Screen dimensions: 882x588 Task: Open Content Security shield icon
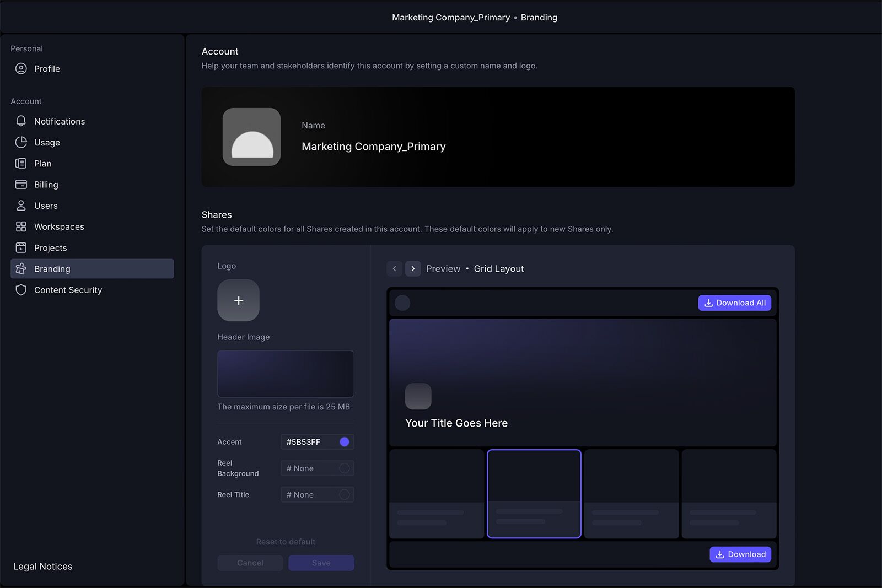point(21,289)
